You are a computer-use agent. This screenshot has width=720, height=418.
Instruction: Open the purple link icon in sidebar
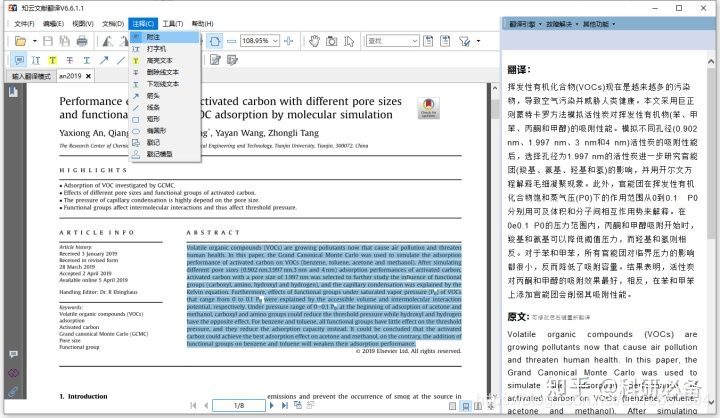13,373
